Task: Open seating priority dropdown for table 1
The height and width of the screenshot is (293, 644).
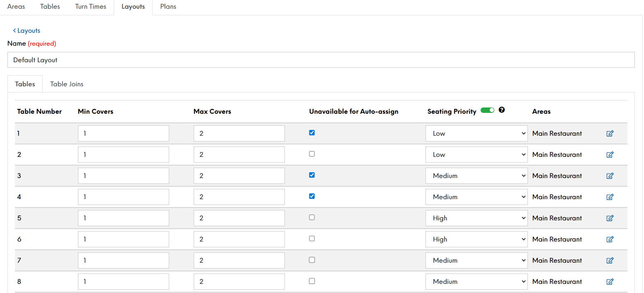Action: pos(476,134)
